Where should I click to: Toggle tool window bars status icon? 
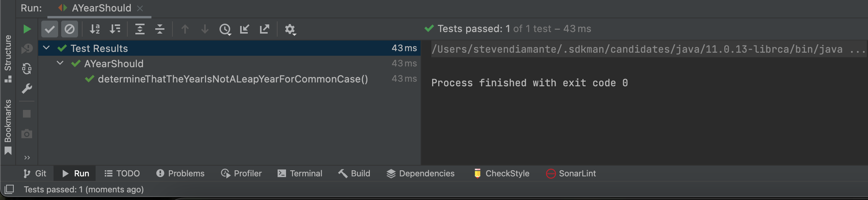pos(9,189)
